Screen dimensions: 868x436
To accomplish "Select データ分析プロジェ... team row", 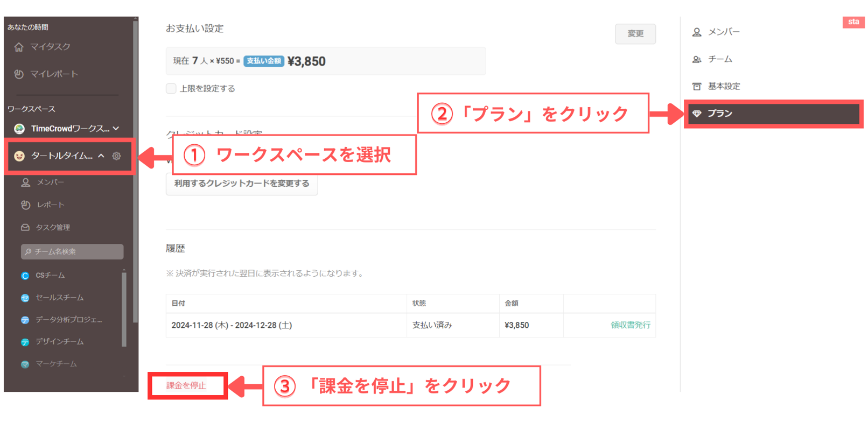I will (68, 320).
